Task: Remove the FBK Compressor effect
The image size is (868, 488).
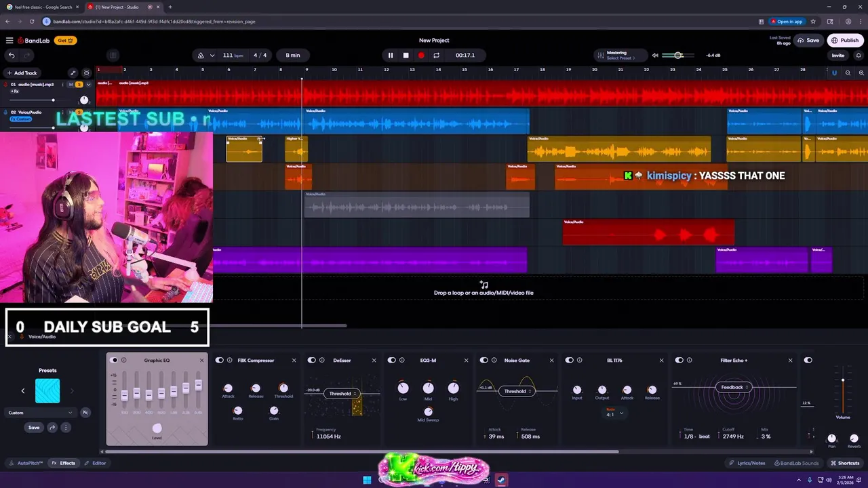Action: click(294, 360)
